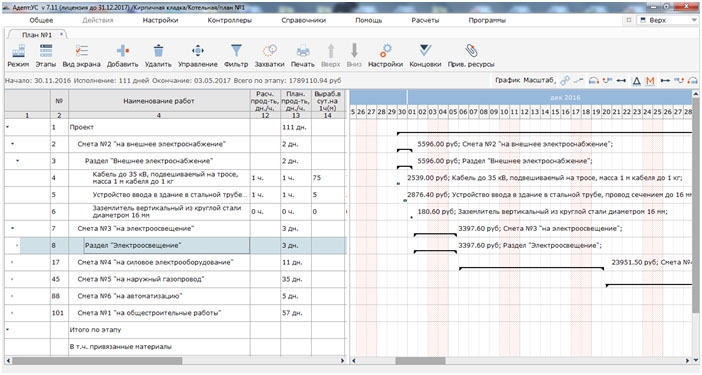Click the График button
The height and width of the screenshot is (375, 702).
click(507, 81)
